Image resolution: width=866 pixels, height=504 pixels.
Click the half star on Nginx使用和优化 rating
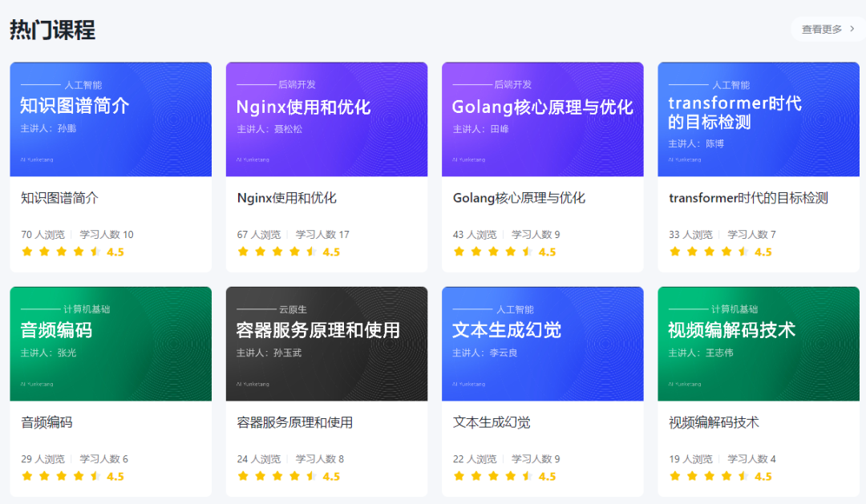coord(312,252)
